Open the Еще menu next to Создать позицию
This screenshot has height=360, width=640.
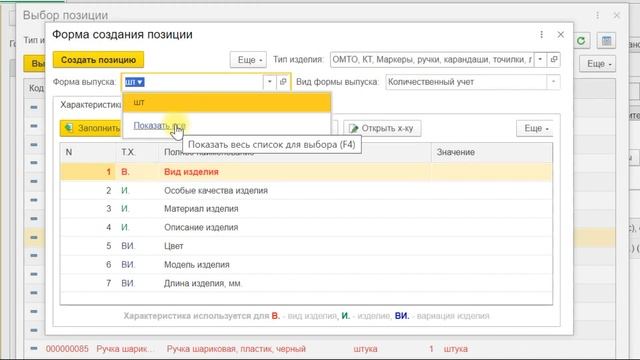pos(248,60)
